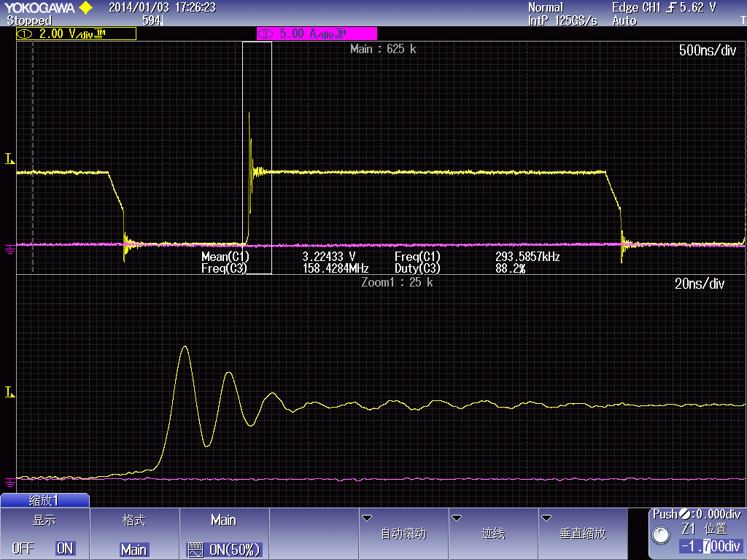
Task: Click the yellow Yokogawa diamond logo
Action: click(x=86, y=7)
